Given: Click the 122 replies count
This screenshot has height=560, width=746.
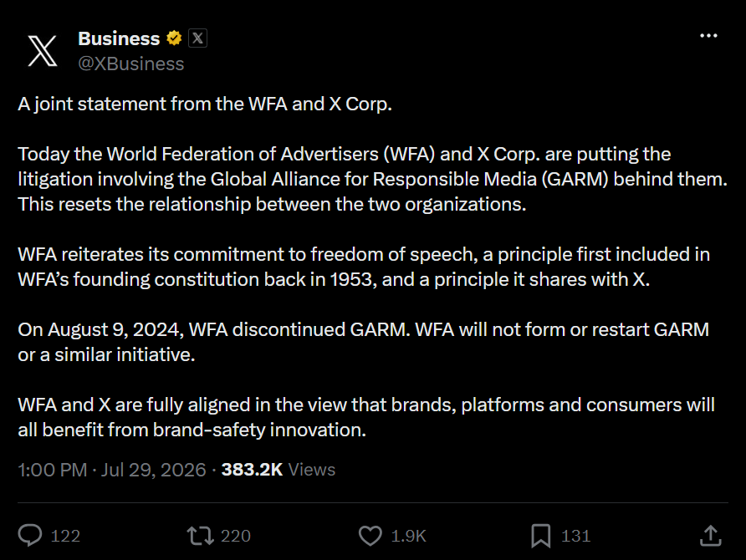Looking at the screenshot, I should 65,536.
